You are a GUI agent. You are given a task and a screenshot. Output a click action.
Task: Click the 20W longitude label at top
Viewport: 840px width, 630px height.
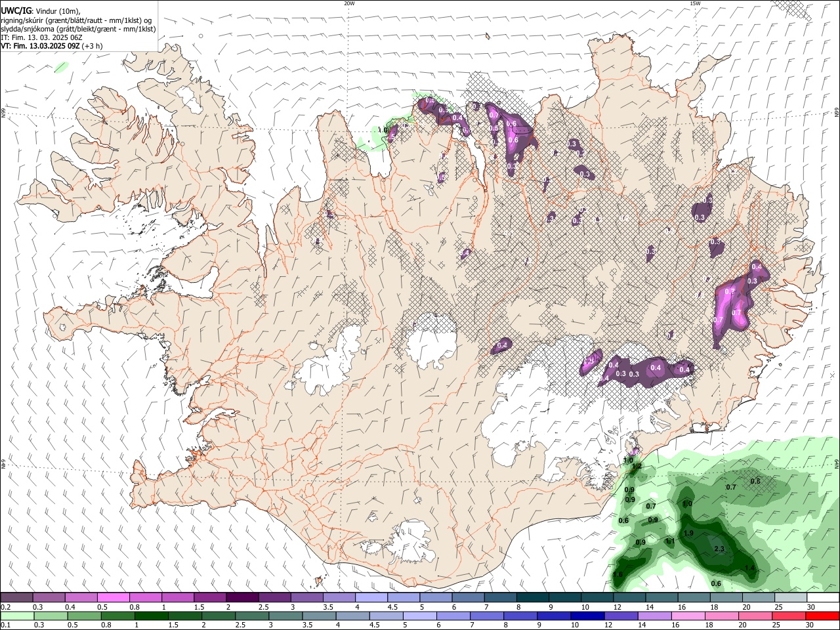349,3
